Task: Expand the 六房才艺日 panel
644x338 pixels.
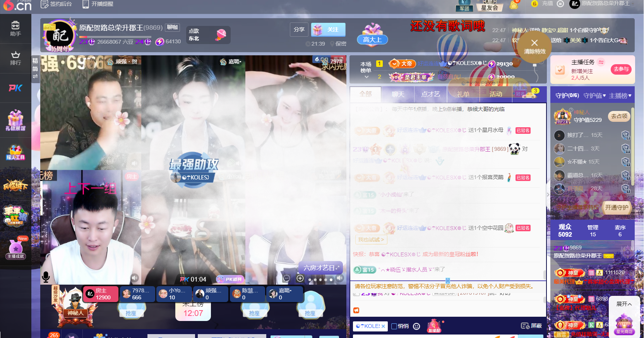Action: pyautogui.click(x=321, y=268)
